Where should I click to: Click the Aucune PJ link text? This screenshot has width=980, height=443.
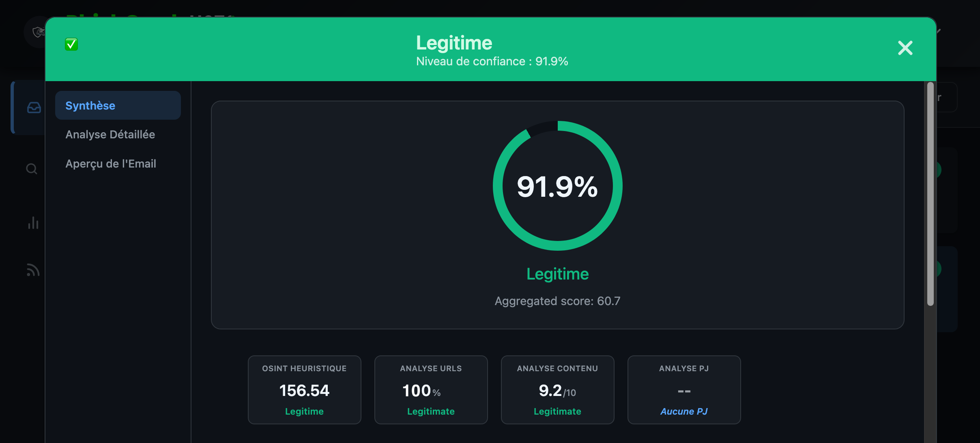[684, 411]
